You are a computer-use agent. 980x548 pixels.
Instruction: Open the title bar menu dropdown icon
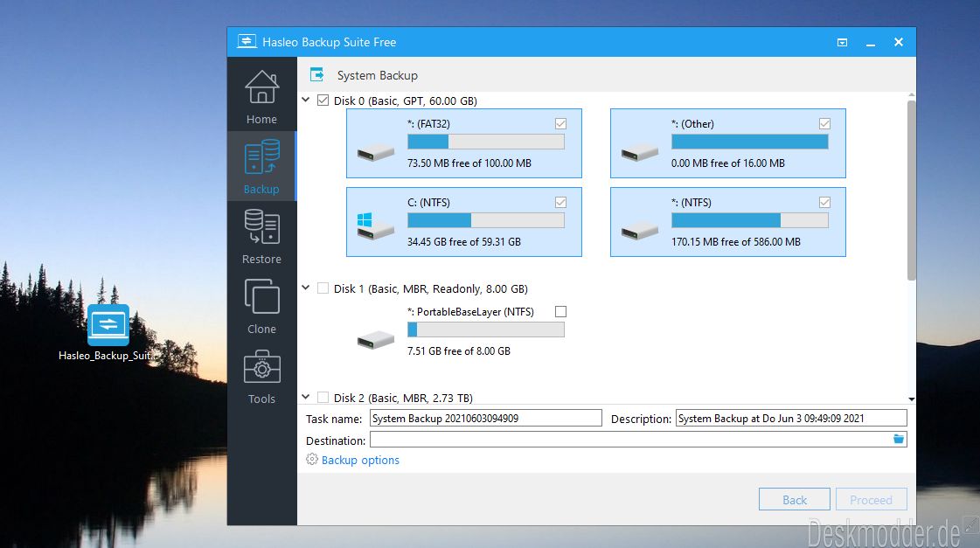[842, 43]
